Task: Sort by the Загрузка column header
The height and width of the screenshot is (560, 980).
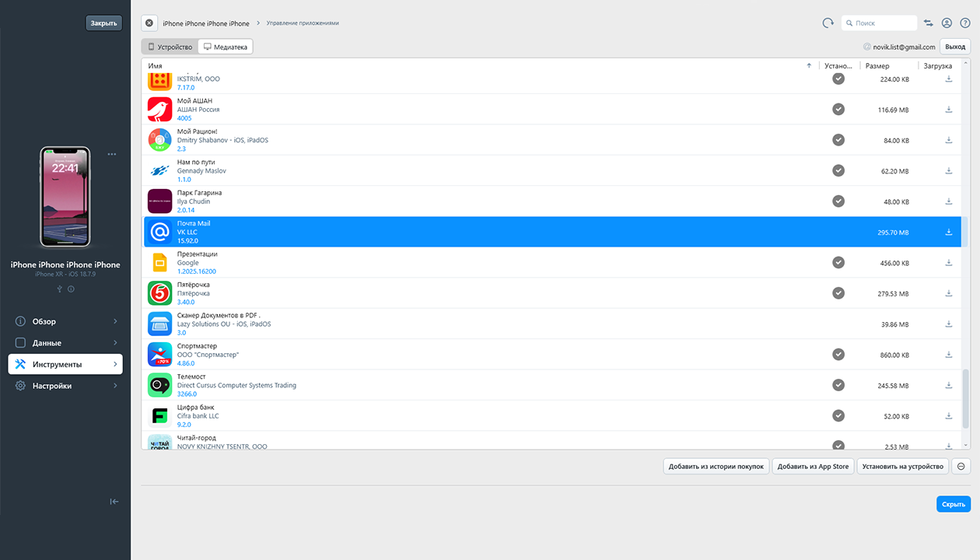Action: coord(938,66)
